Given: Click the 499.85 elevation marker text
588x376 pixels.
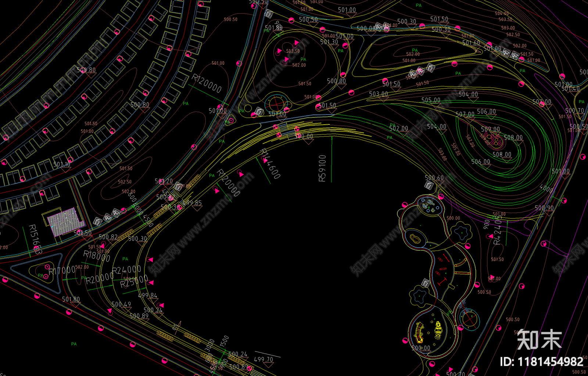Looking at the screenshot, I should click(x=191, y=203).
